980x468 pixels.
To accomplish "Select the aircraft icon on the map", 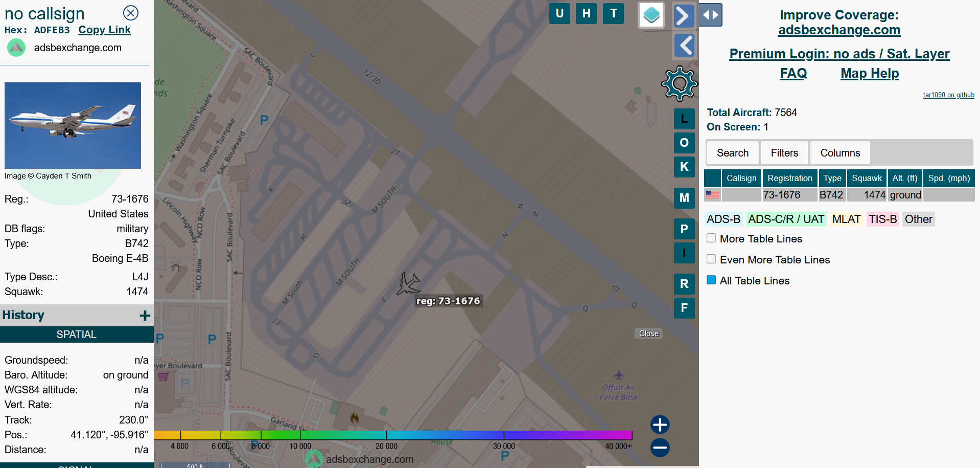I will [408, 283].
